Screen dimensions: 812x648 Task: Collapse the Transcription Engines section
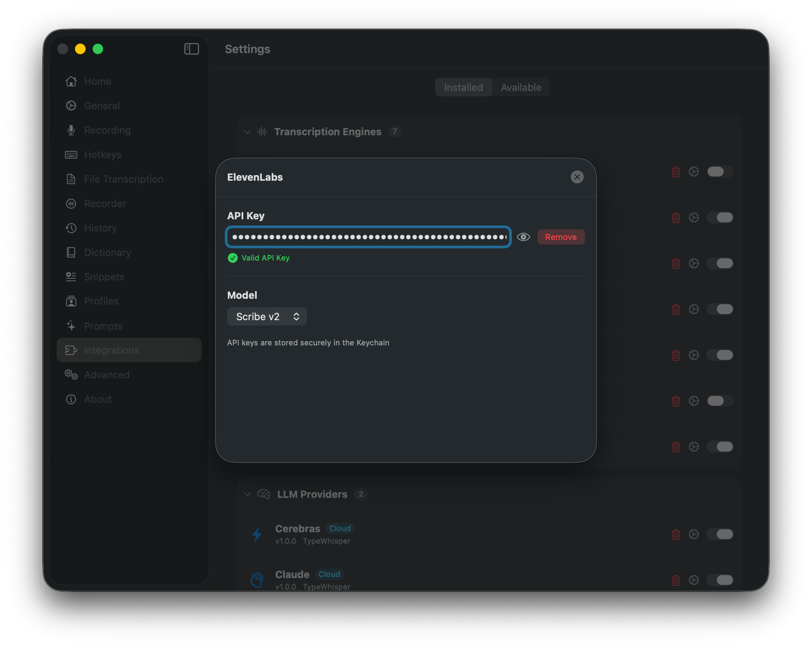coord(247,131)
